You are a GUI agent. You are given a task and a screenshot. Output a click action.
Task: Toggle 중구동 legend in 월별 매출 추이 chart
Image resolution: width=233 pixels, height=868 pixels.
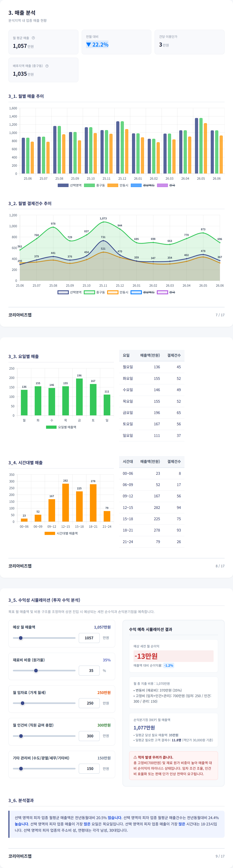(x=94, y=185)
